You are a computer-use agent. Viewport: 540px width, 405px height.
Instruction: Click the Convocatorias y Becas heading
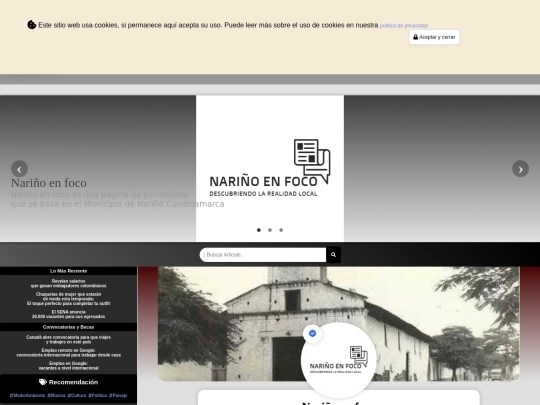[69, 327]
